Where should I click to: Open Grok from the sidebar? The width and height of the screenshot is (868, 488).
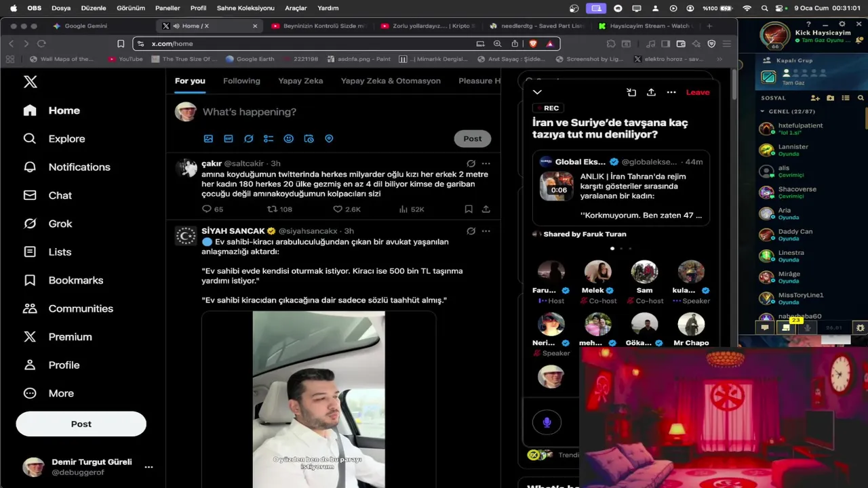pos(47,224)
